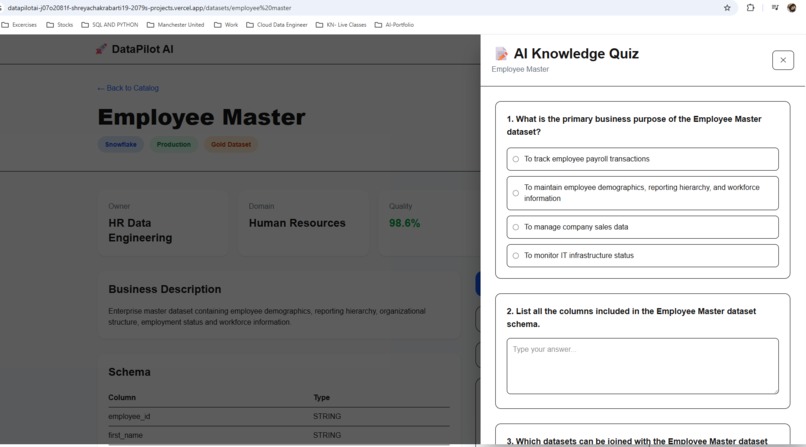Click question 2 text about listing columns
Screen dimensions: 806x447
pos(631,318)
